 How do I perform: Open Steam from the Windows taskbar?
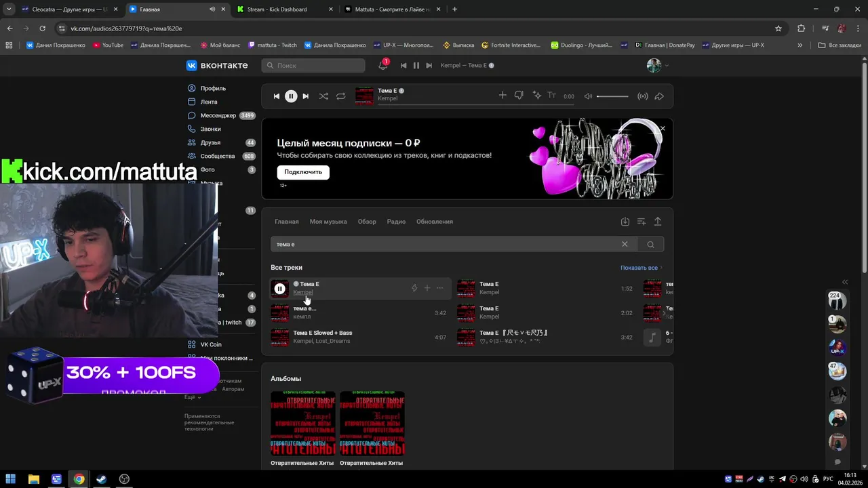point(102,479)
